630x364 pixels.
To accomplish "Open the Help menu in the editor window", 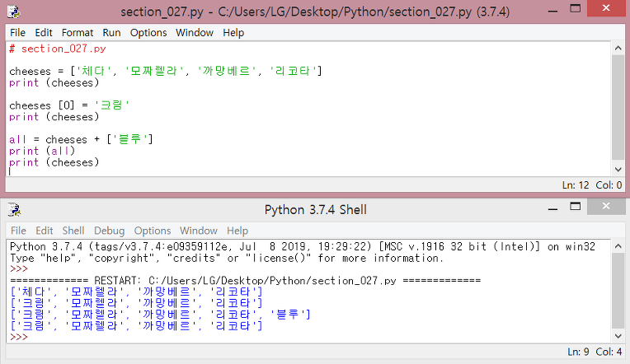I will pos(233,32).
